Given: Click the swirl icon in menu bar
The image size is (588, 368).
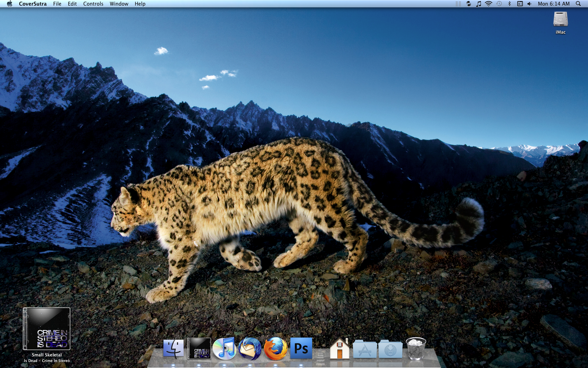Looking at the screenshot, I should pyautogui.click(x=469, y=4).
